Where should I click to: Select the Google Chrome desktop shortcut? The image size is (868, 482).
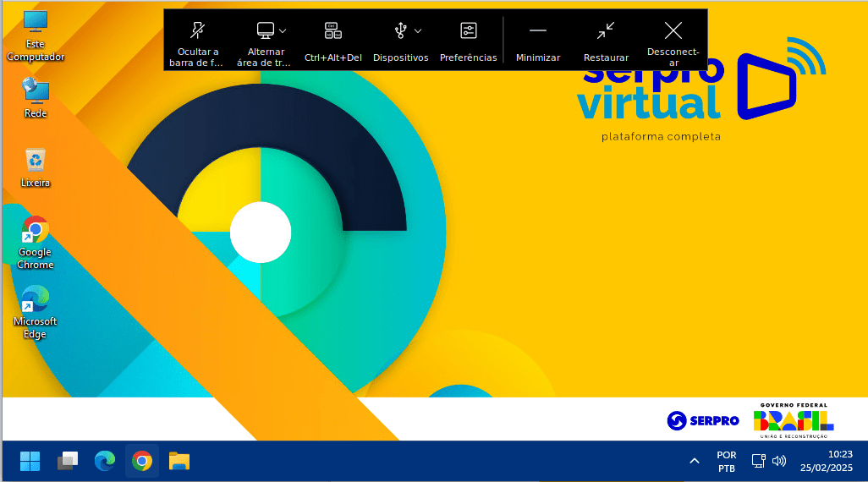tap(36, 243)
